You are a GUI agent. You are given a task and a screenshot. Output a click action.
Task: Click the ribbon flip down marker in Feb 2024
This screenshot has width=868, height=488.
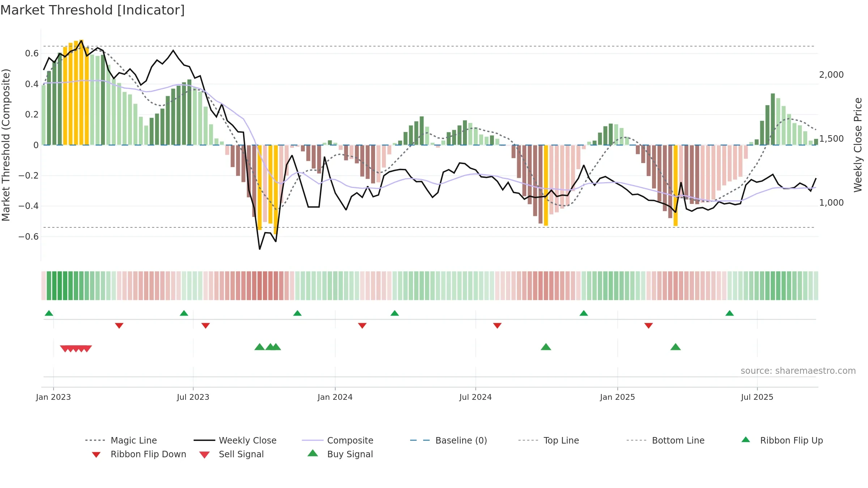click(x=362, y=326)
